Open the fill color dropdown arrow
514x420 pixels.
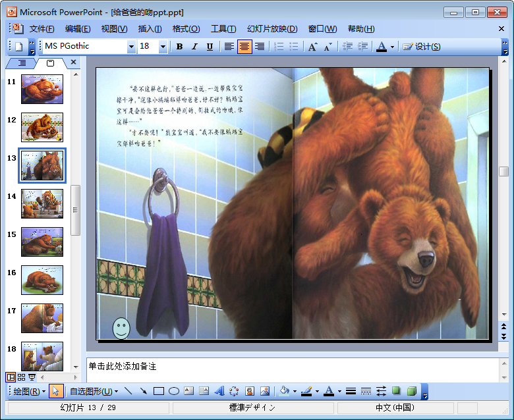coord(295,392)
